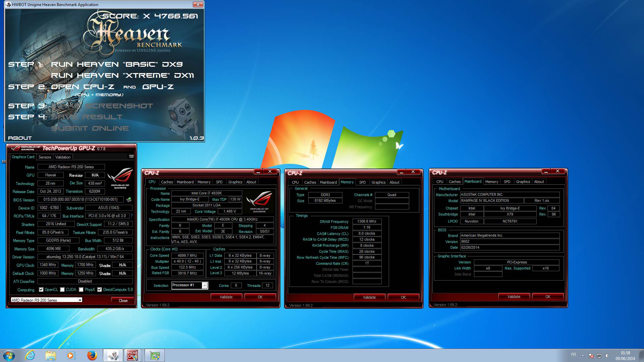This screenshot has height=362, width=644.
Task: Click the GPU Name field AMD Radeon R9 200 Series
Action: [x=71, y=167]
